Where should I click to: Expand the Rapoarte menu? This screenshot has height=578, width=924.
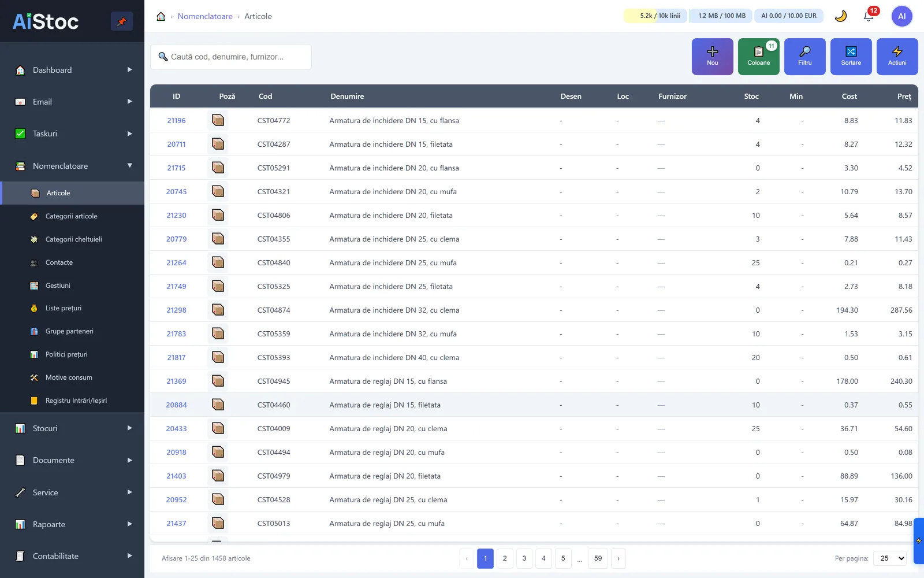pos(72,524)
